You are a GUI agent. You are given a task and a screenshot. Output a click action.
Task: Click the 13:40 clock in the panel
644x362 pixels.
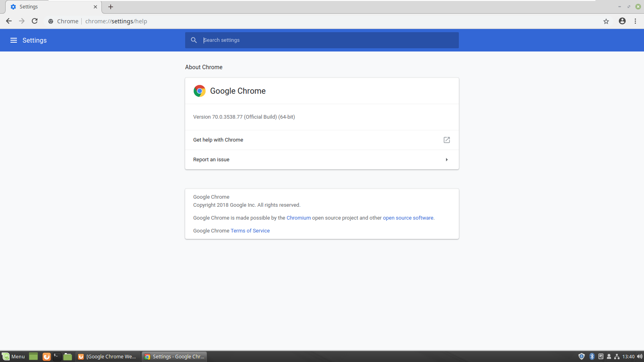(x=628, y=356)
